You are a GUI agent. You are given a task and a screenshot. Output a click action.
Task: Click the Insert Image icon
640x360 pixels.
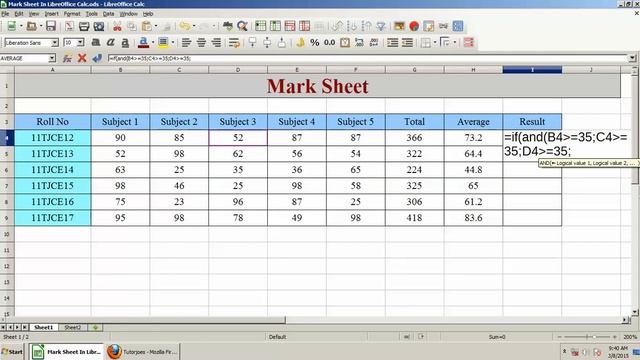click(x=399, y=27)
